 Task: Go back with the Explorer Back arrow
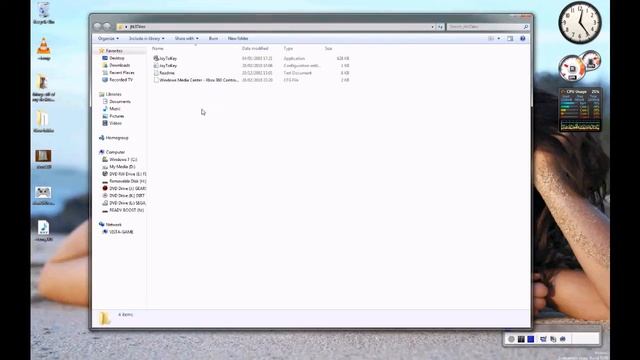(97, 27)
